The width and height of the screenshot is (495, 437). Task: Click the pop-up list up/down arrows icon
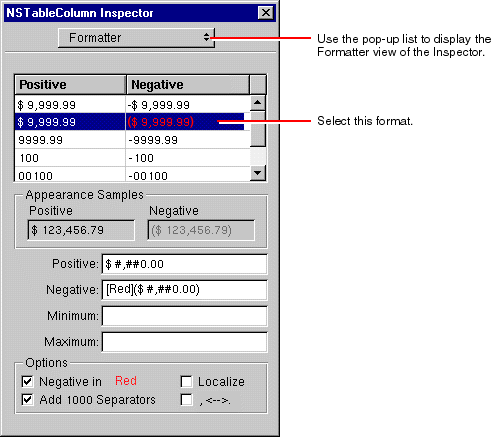(207, 37)
